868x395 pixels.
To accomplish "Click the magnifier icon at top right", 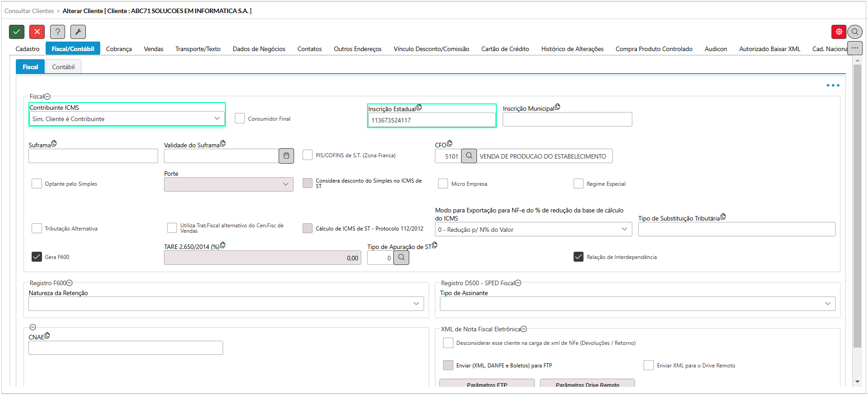I will pyautogui.click(x=854, y=32).
